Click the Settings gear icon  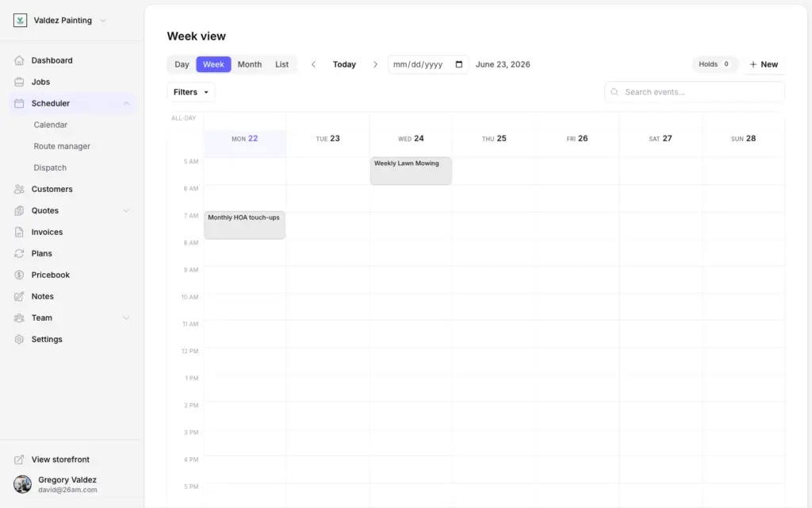coord(19,340)
